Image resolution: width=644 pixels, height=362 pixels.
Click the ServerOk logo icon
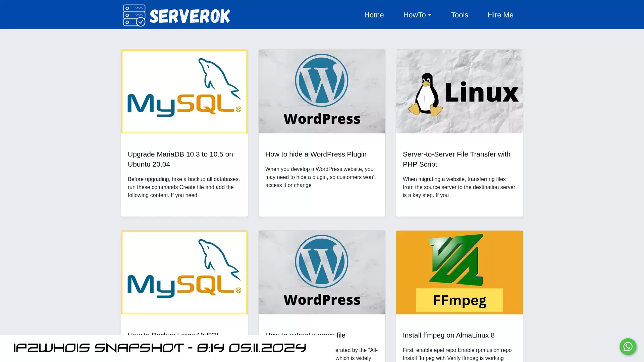[134, 15]
